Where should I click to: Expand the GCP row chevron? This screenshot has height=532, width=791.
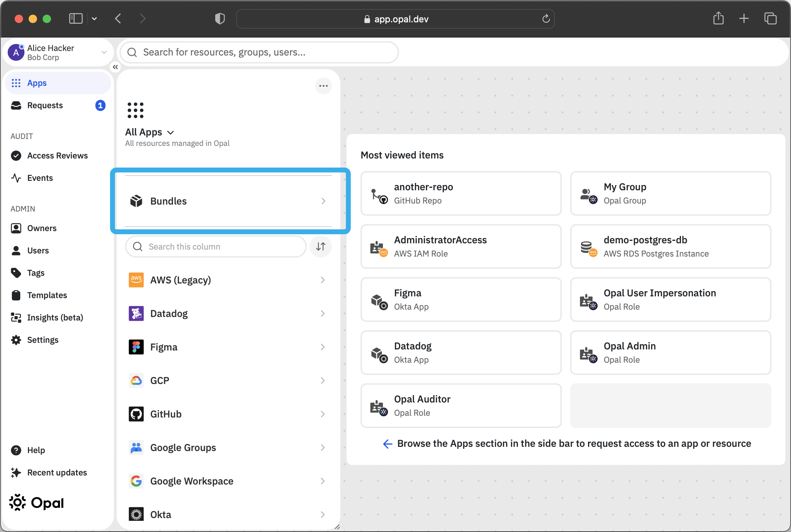click(x=323, y=380)
